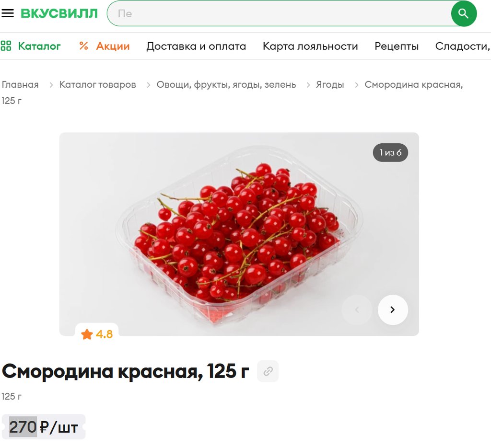The width and height of the screenshot is (491, 448).
Task: Show next product photo arrow
Action: click(x=393, y=310)
